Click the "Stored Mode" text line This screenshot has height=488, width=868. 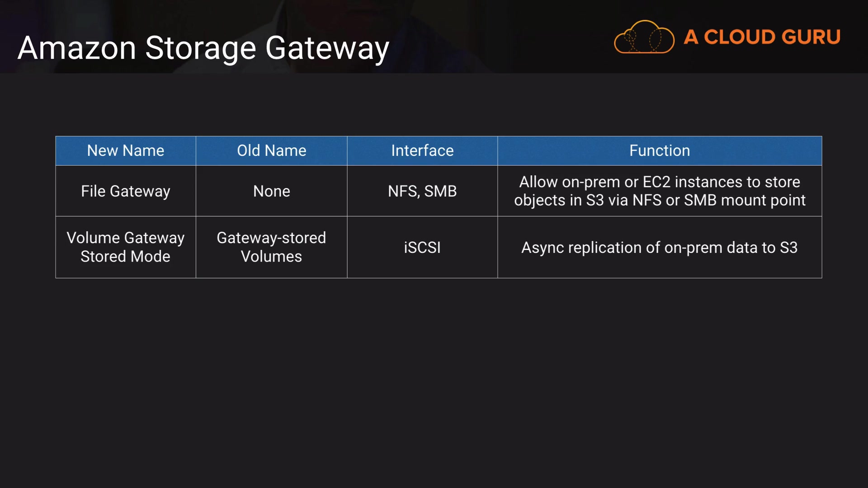[x=126, y=256]
